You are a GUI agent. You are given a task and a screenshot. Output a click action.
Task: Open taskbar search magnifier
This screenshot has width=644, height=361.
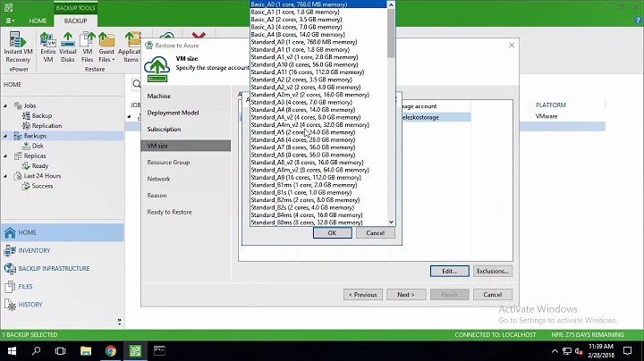(x=36, y=351)
